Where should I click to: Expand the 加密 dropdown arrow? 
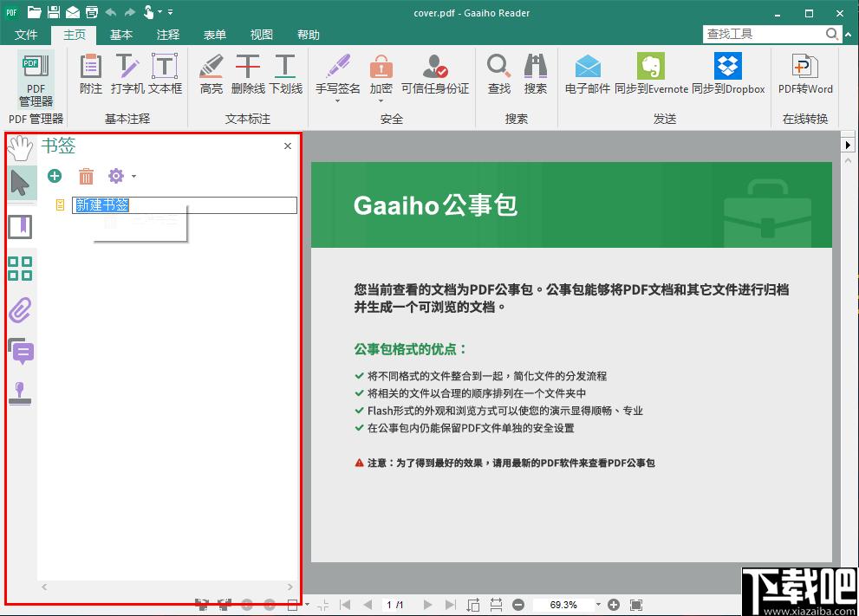tap(381, 101)
